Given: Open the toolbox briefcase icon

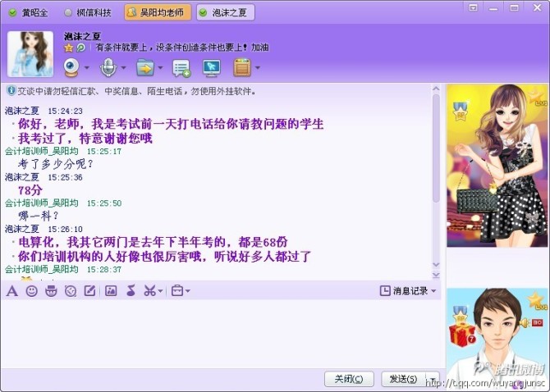Looking at the screenshot, I should click(177, 291).
